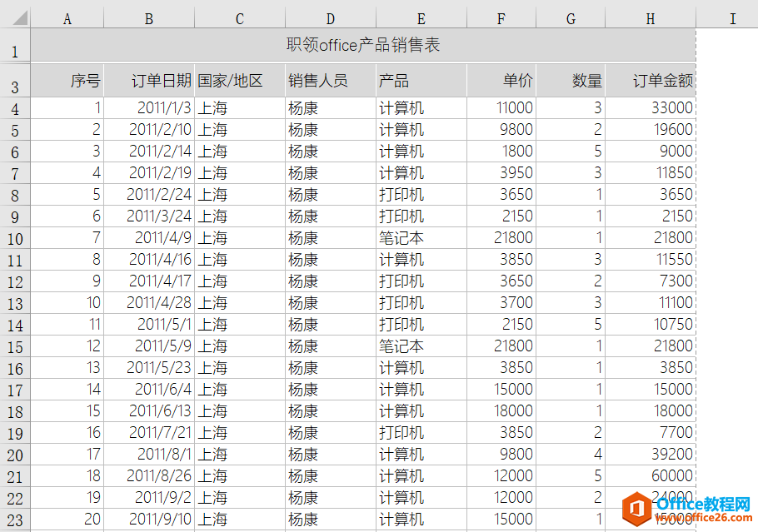Select row 3 header

tap(15, 81)
